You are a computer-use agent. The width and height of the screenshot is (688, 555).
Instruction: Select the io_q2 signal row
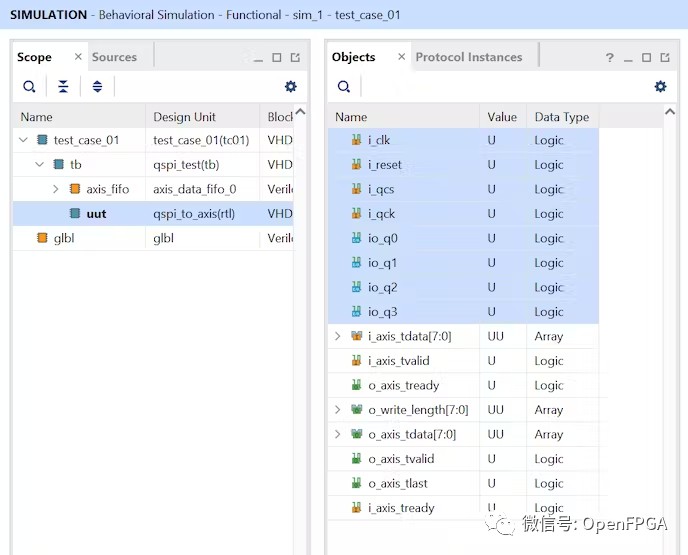463,287
